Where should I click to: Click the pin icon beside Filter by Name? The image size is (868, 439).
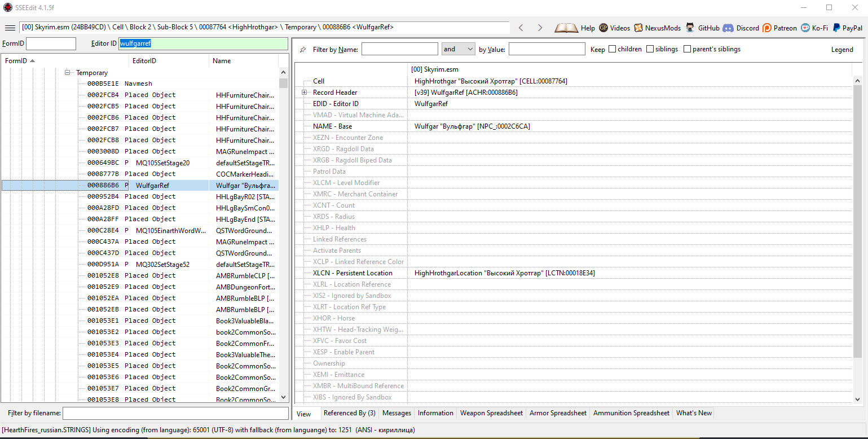[x=303, y=50]
